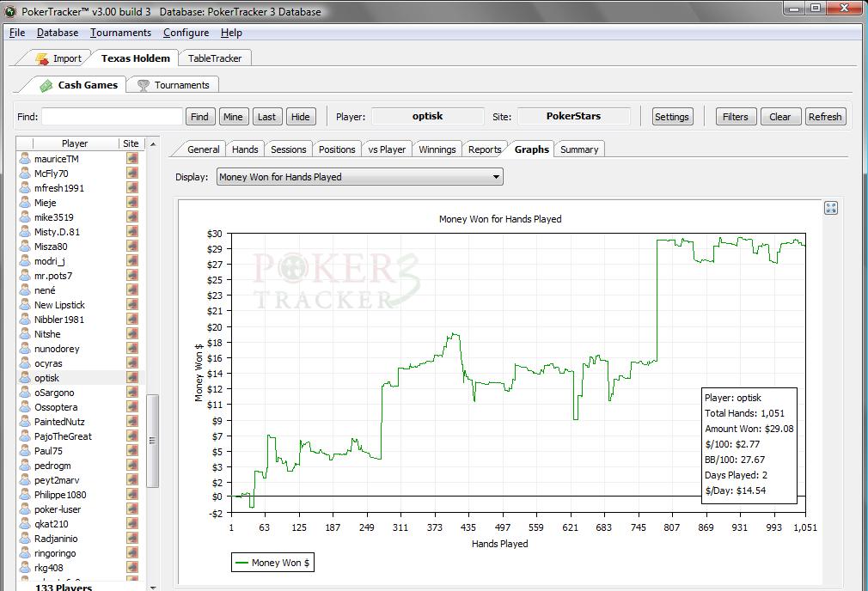Screen dimensions: 868x591
Task: Click the Cash Games money icon
Action: pyautogui.click(x=46, y=85)
